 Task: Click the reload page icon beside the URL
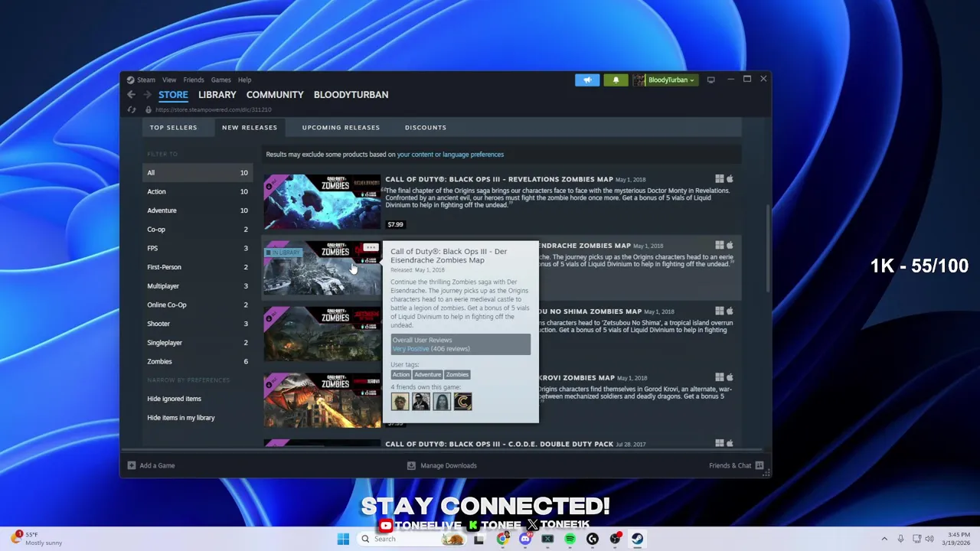click(132, 109)
